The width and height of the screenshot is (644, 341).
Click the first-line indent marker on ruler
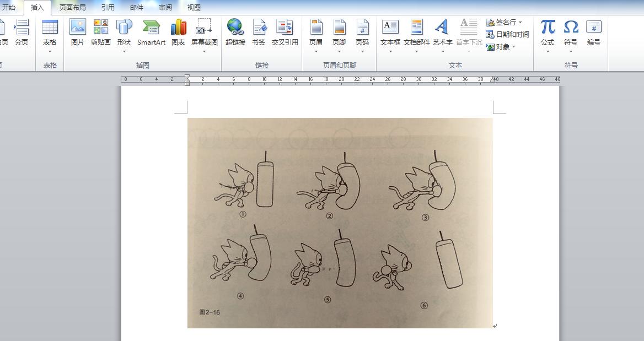pyautogui.click(x=187, y=77)
